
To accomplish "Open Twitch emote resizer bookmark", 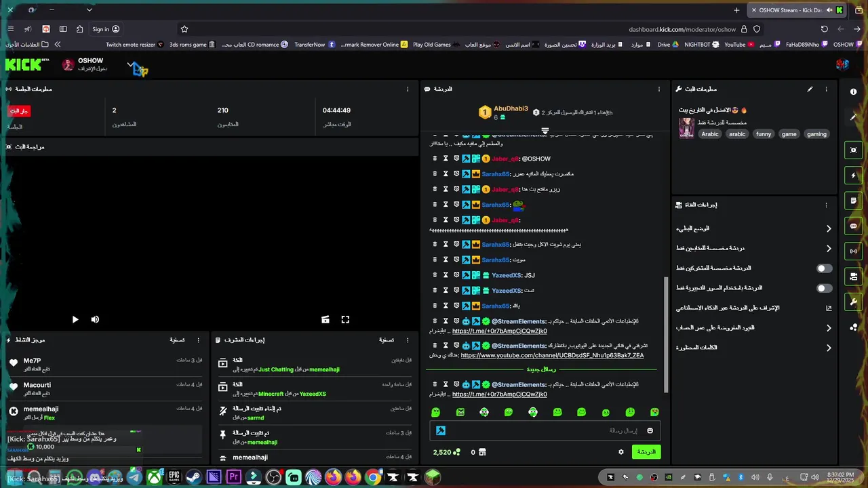I will tap(134, 45).
